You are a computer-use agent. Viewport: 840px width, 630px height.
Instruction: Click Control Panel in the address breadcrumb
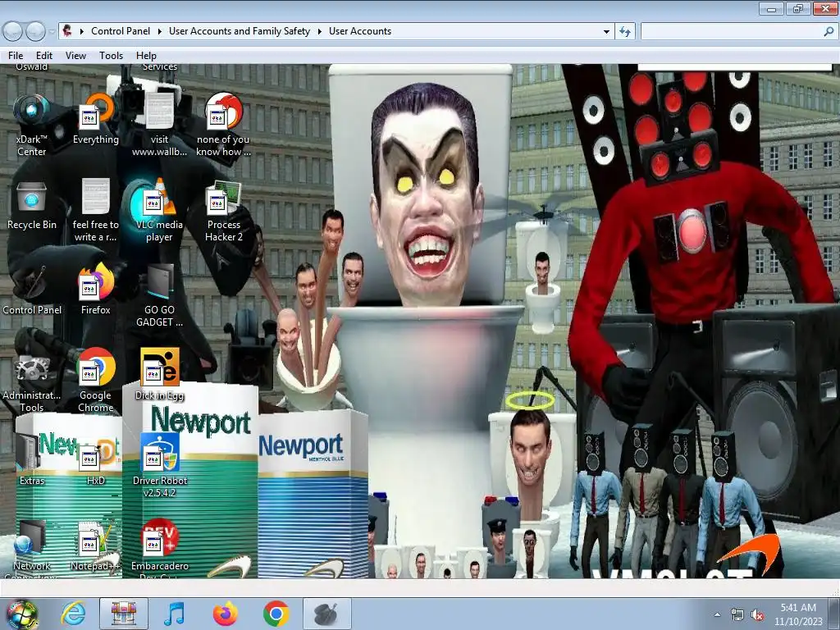tap(121, 31)
